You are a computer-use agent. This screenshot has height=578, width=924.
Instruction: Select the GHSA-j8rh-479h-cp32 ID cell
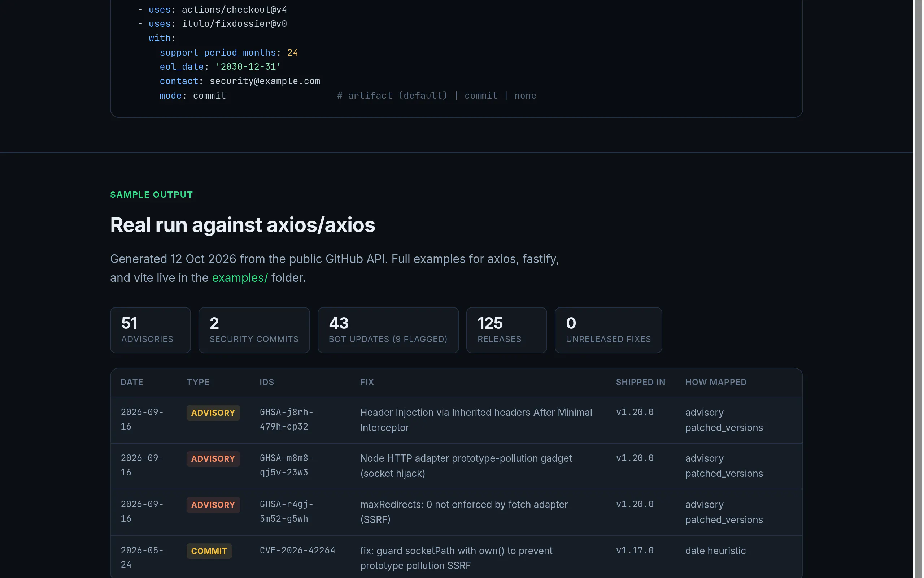coord(286,419)
